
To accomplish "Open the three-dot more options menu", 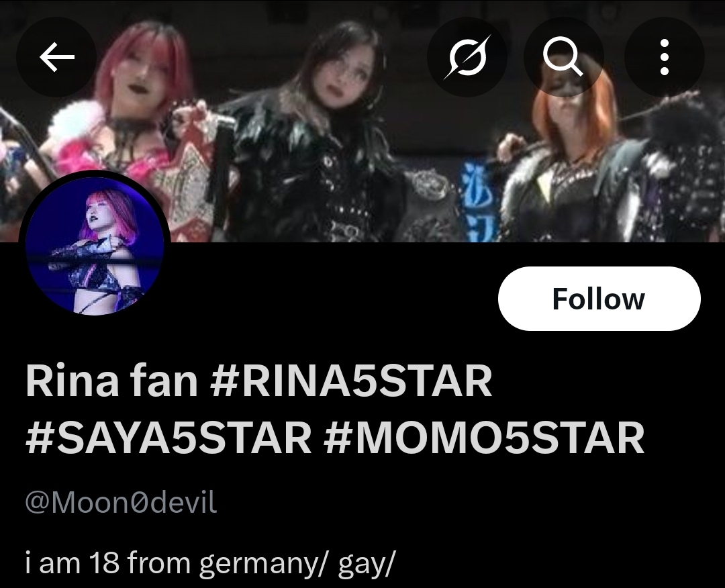I will tap(665, 57).
